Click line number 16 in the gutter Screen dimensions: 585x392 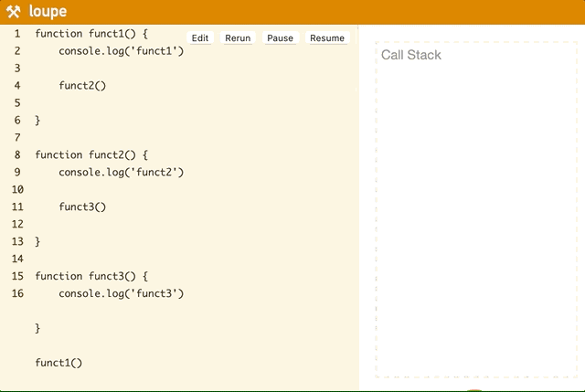coord(17,293)
